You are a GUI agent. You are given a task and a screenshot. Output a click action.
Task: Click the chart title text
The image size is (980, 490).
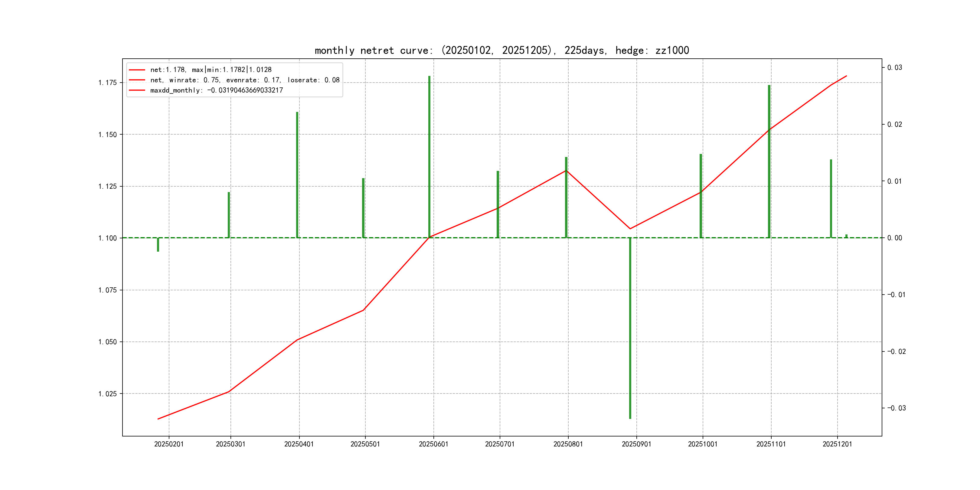tap(501, 50)
